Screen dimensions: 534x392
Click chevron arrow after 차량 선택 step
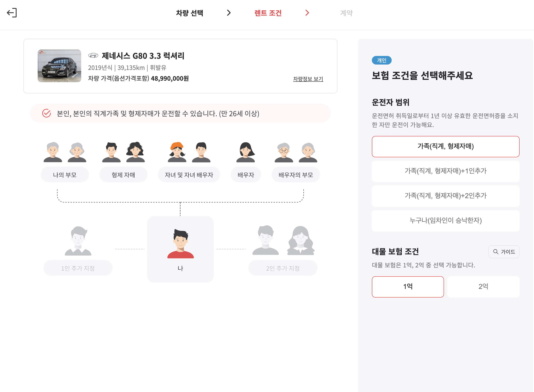229,13
